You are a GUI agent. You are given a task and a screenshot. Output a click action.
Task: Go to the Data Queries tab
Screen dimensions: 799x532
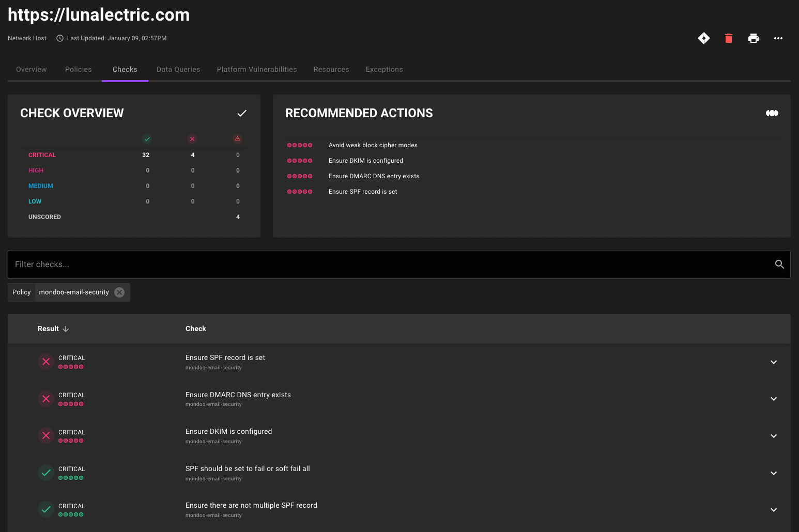tap(178, 69)
